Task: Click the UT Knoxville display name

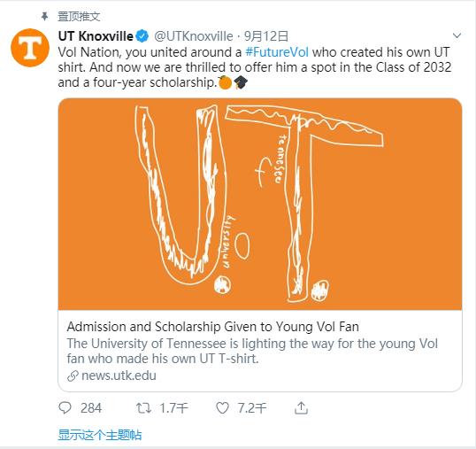Action: click(x=96, y=36)
